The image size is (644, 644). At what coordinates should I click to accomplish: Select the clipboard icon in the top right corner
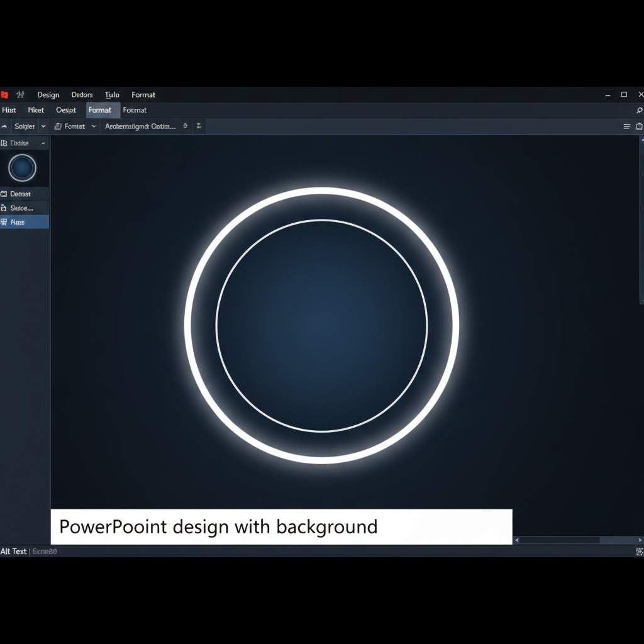click(640, 126)
